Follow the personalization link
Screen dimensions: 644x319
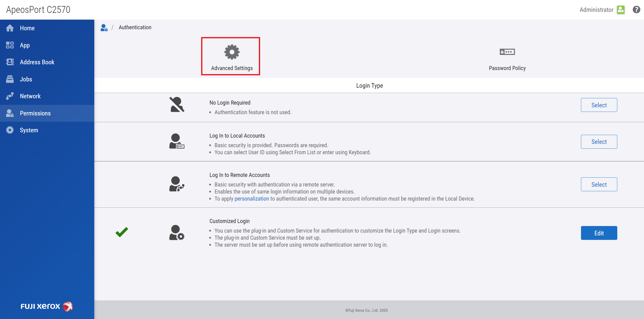pyautogui.click(x=252, y=199)
